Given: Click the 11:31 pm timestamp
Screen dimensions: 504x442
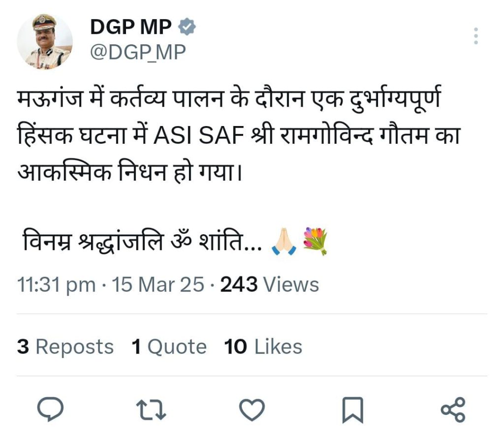Looking at the screenshot, I should (x=57, y=284).
